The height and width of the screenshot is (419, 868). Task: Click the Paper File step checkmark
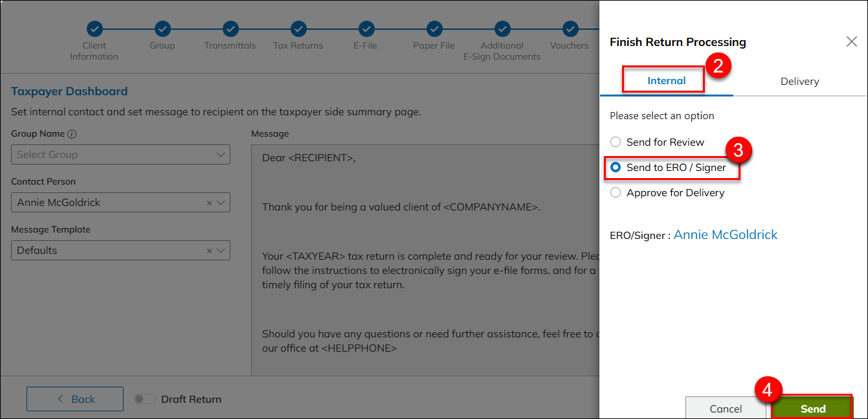434,29
